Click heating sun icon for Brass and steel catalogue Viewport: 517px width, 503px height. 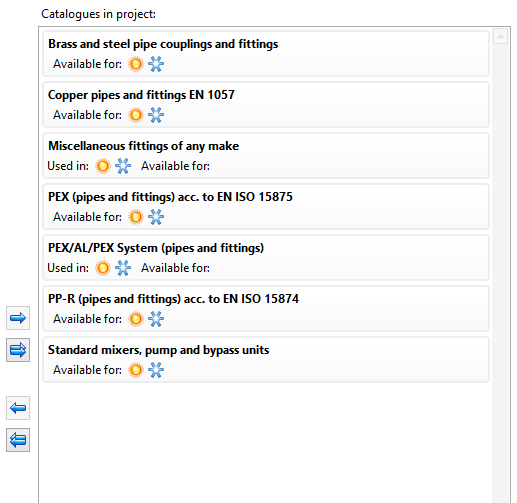click(136, 64)
